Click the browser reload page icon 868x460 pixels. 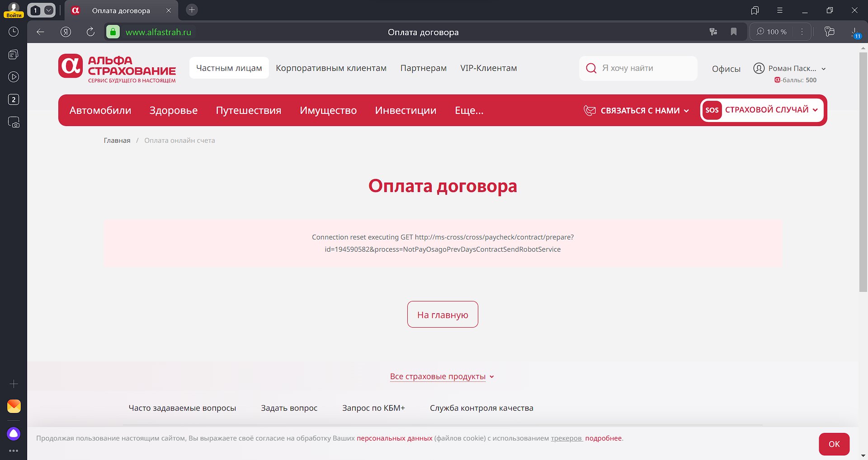point(90,32)
